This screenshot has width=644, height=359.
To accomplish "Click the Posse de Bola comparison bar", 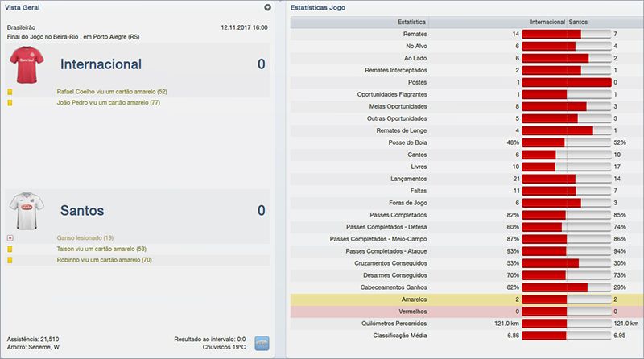I will click(x=566, y=142).
